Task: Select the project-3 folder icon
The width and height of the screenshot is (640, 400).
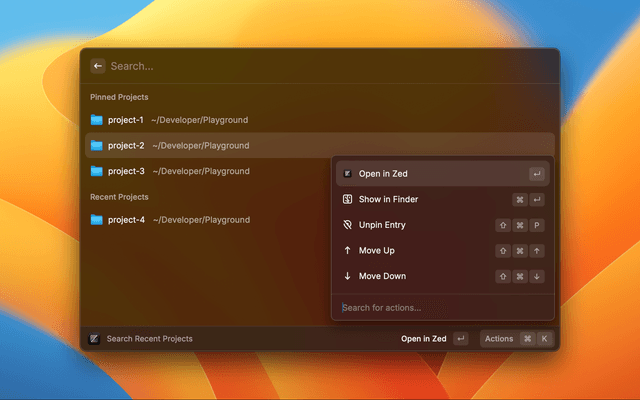Action: (x=96, y=171)
